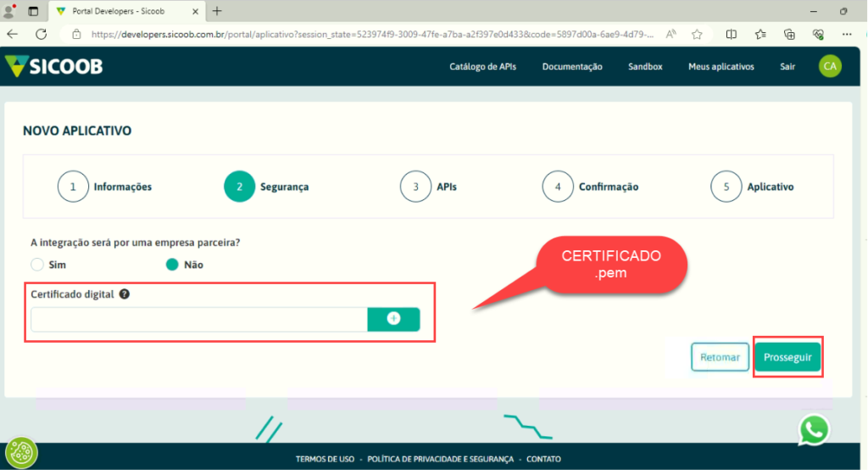The image size is (868, 470).
Task: Open the WhatsApp chat icon
Action: point(814,429)
